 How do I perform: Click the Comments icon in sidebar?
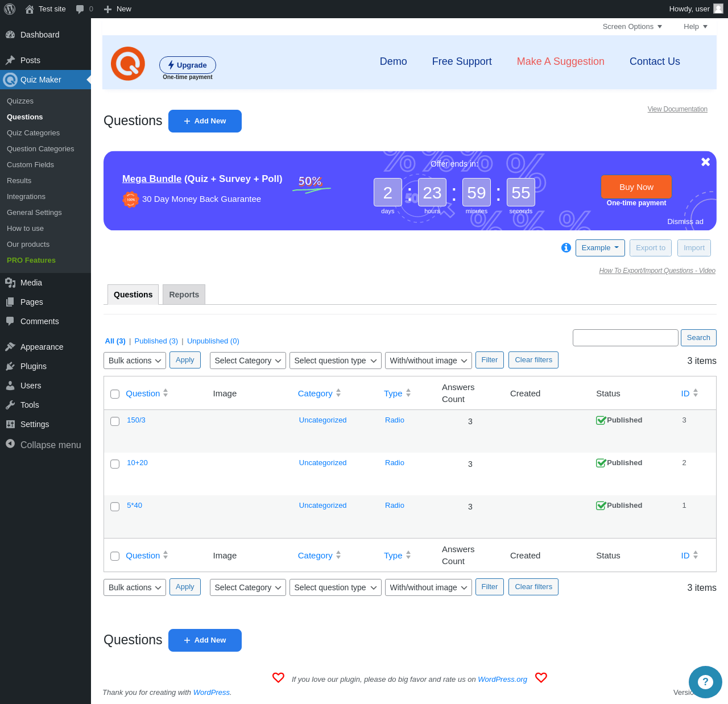point(10,321)
